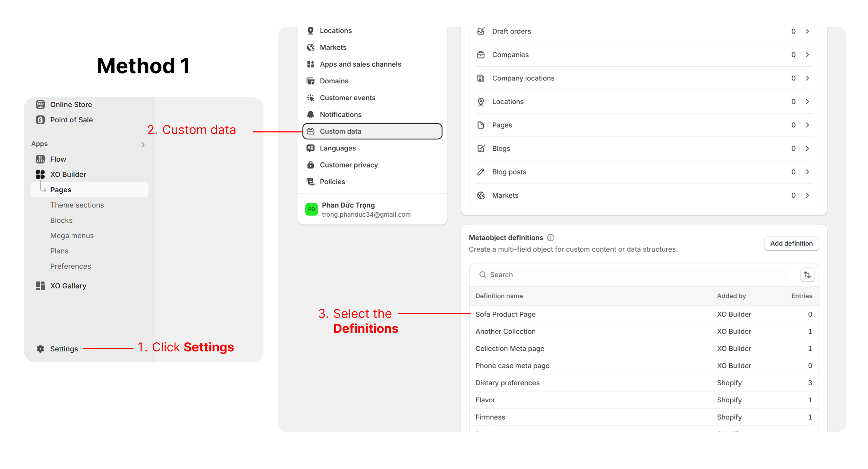Viewport: 868px width, 469px height.
Task: Click the Flow app icon
Action: click(x=40, y=159)
